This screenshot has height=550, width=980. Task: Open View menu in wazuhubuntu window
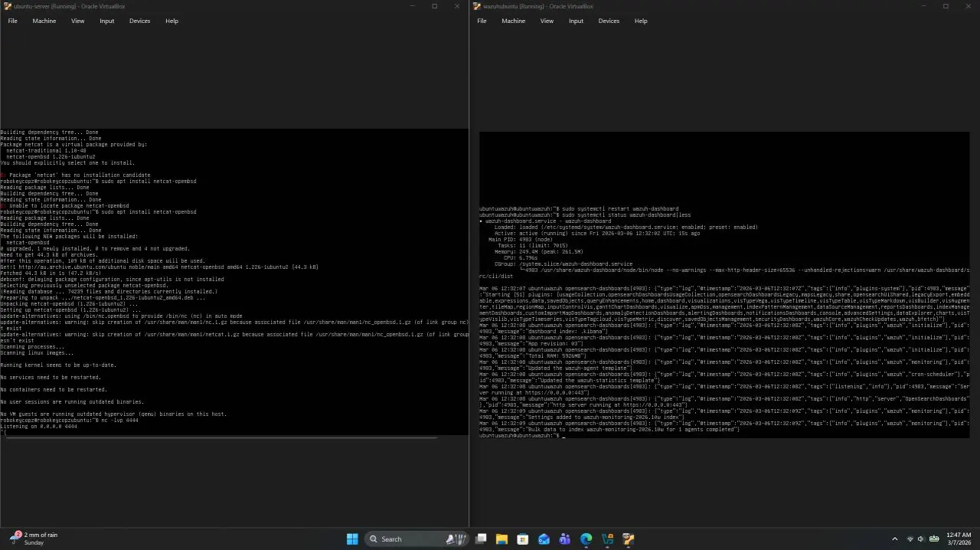(x=547, y=21)
